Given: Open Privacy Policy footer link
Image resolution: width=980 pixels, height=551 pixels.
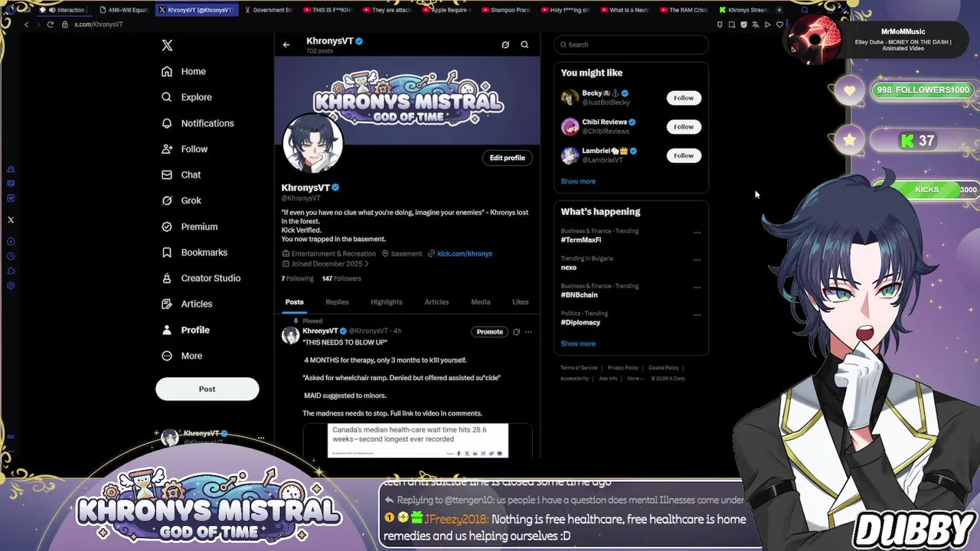Looking at the screenshot, I should tap(623, 368).
